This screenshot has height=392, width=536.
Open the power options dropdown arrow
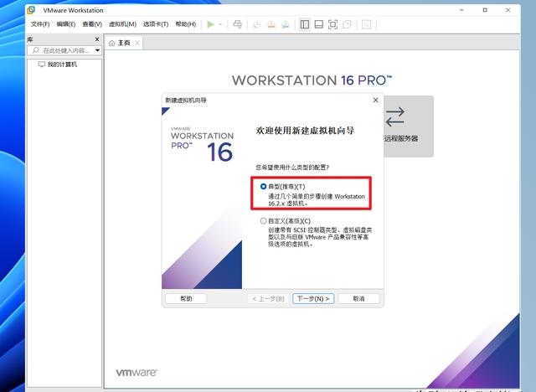point(220,24)
